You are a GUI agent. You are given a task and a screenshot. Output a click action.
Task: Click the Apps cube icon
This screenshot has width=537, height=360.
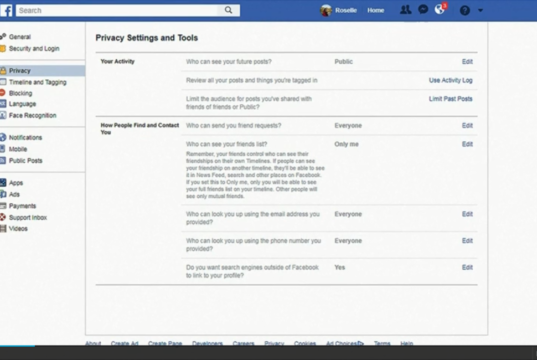3,183
